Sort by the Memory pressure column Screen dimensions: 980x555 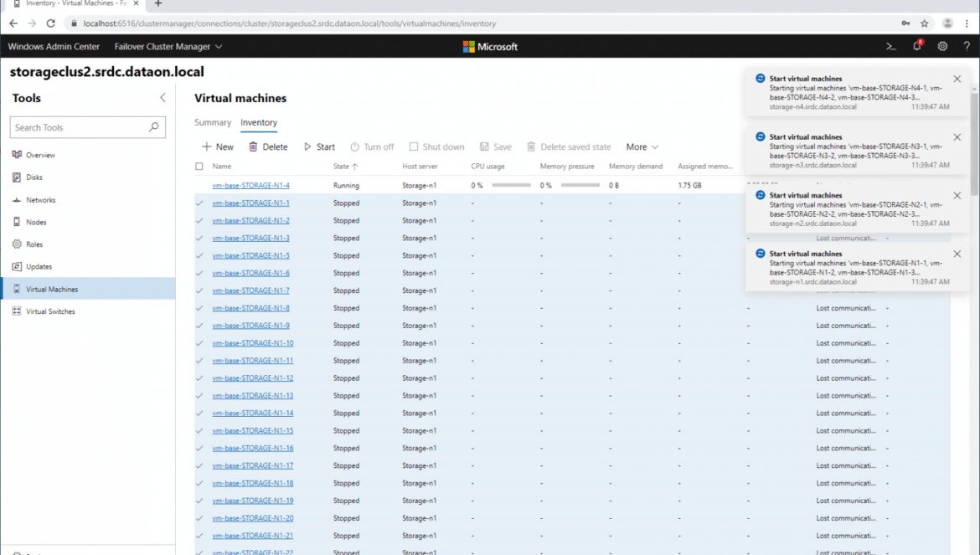click(x=567, y=167)
